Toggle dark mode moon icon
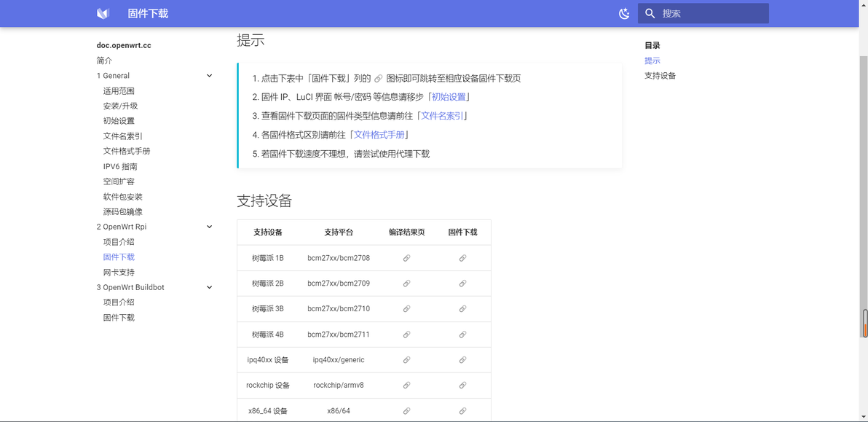This screenshot has width=868, height=422. click(625, 13)
